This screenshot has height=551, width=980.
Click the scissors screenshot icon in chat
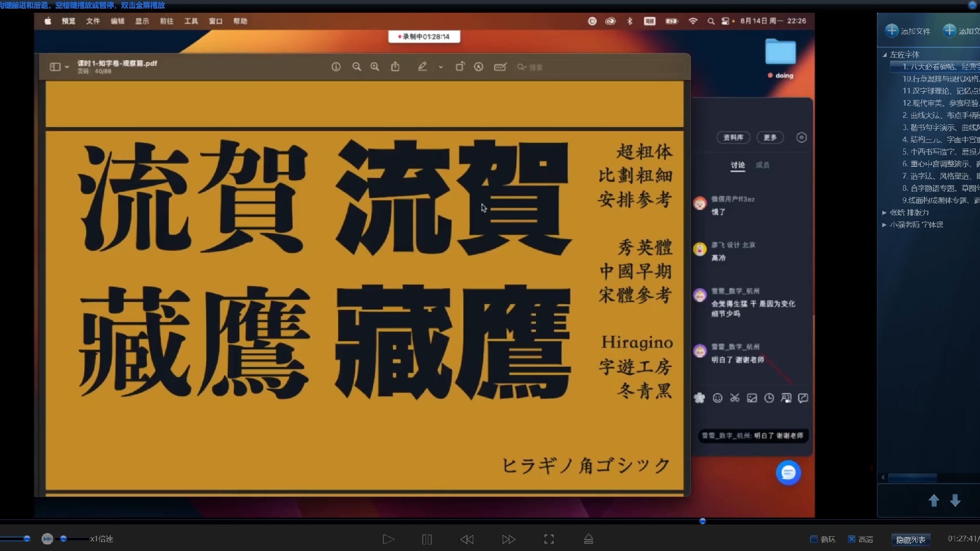(734, 398)
